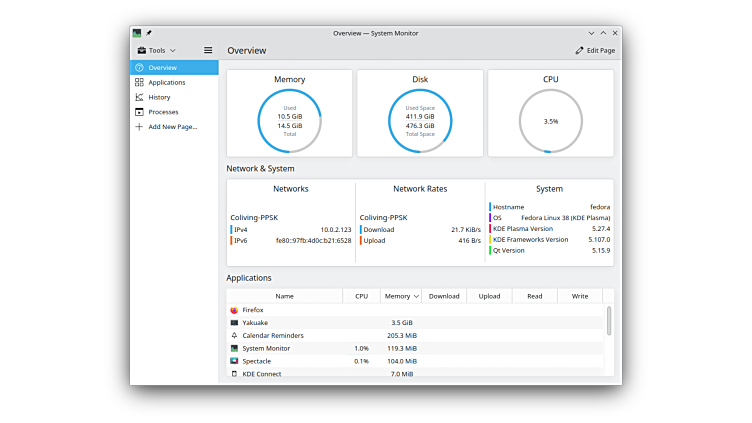The height and width of the screenshot is (423, 752).
Task: Select the Overview page in sidebar
Action: 162,67
